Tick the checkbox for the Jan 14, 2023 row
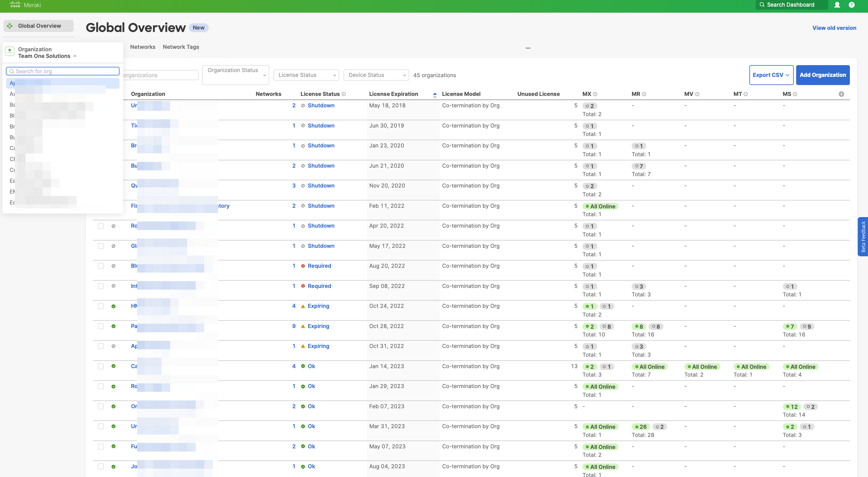This screenshot has height=477, width=868. [101, 366]
